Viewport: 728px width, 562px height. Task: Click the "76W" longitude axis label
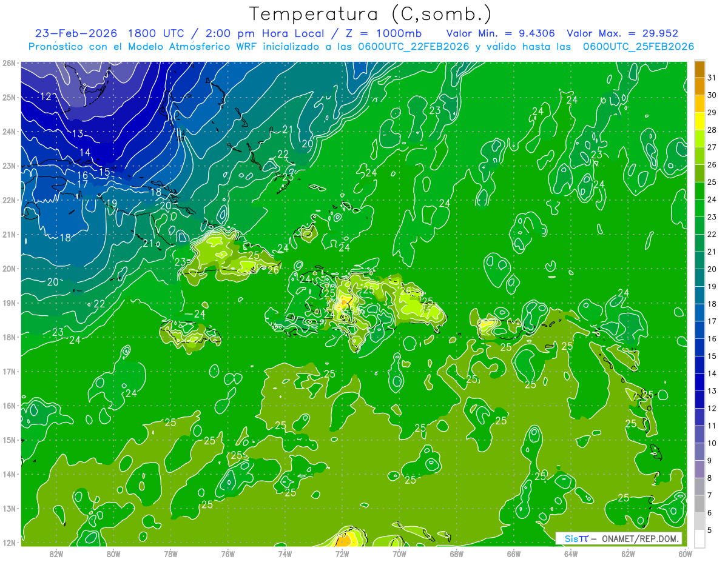tap(227, 554)
